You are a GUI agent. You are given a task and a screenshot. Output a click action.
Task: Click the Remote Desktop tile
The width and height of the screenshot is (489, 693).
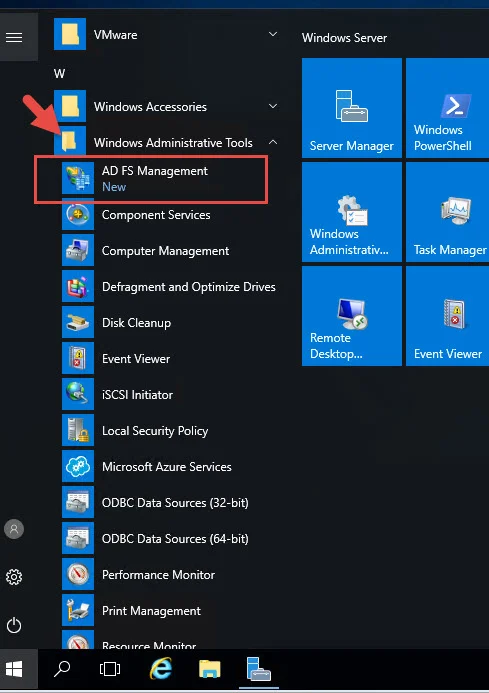[x=351, y=316]
